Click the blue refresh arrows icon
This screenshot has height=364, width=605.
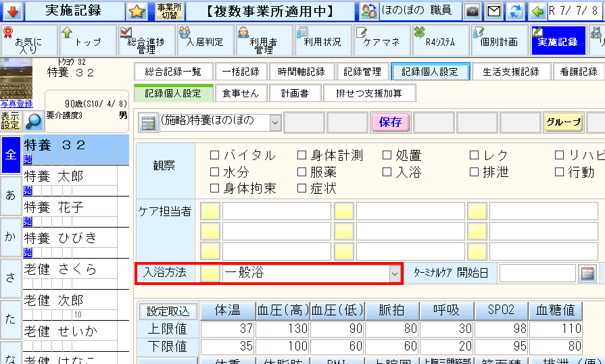(x=516, y=11)
